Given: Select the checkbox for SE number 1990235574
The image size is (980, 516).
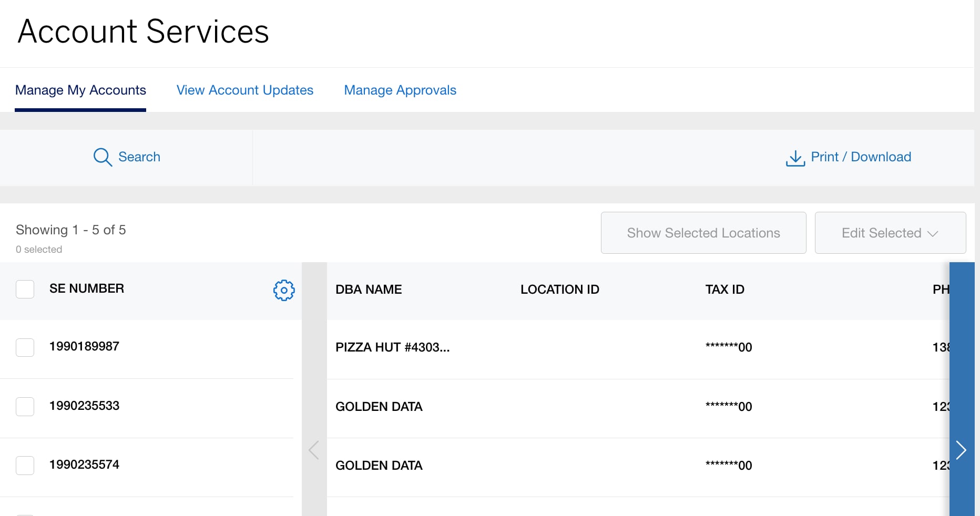Looking at the screenshot, I should [x=25, y=466].
